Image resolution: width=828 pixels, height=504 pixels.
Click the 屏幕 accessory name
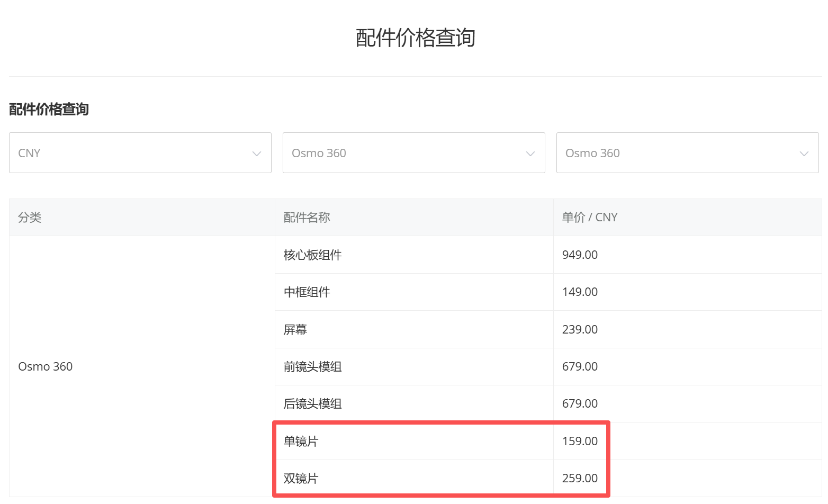point(295,329)
